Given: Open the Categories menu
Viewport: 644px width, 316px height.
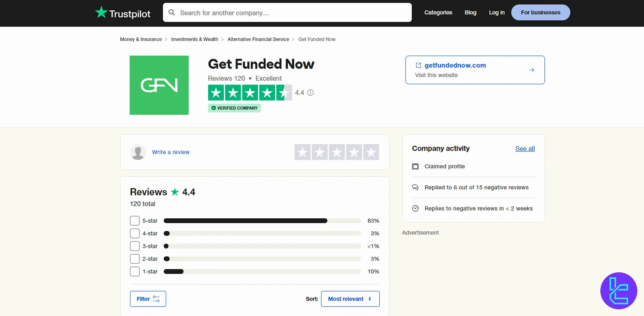Looking at the screenshot, I should point(438,12).
